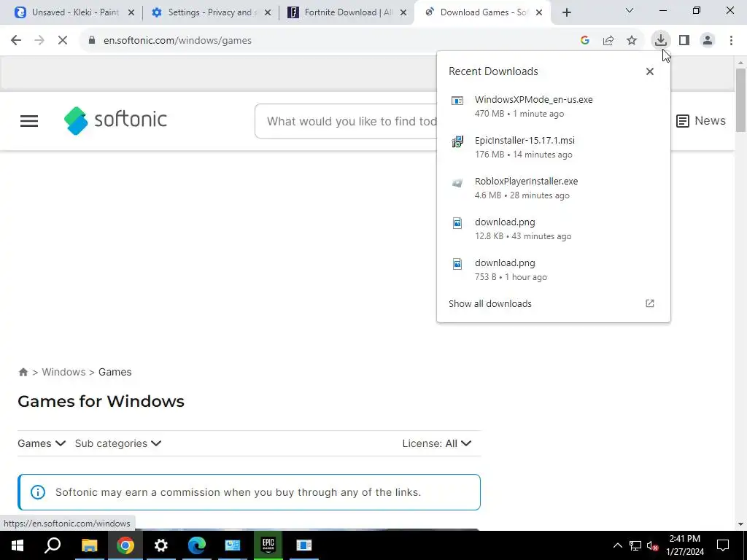
Task: Open WindowsXPMode_en-us.exe download
Action: [x=553, y=106]
